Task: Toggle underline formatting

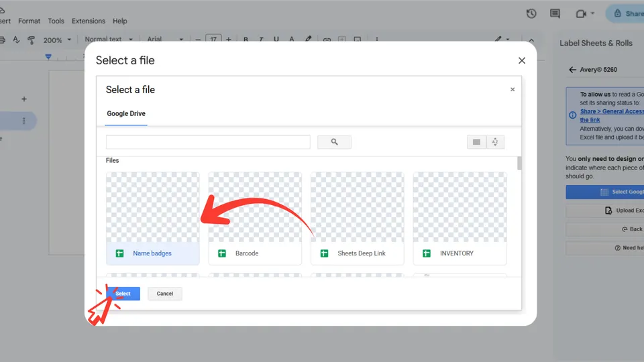Action: pos(276,40)
